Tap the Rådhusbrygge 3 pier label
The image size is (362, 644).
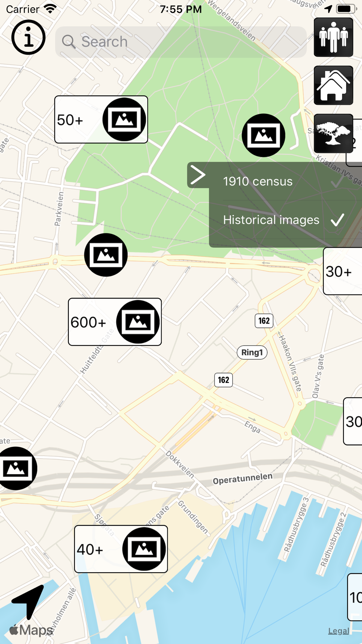296,525
